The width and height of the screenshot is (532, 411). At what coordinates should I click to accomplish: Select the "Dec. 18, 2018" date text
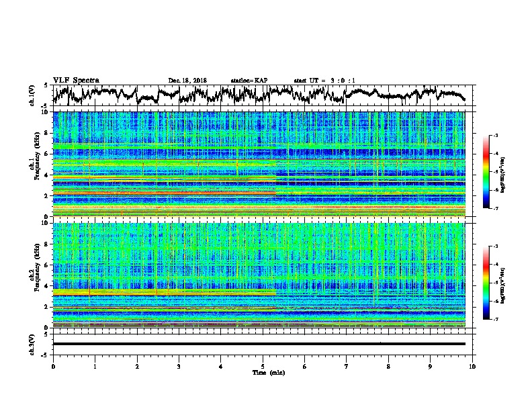(187, 81)
